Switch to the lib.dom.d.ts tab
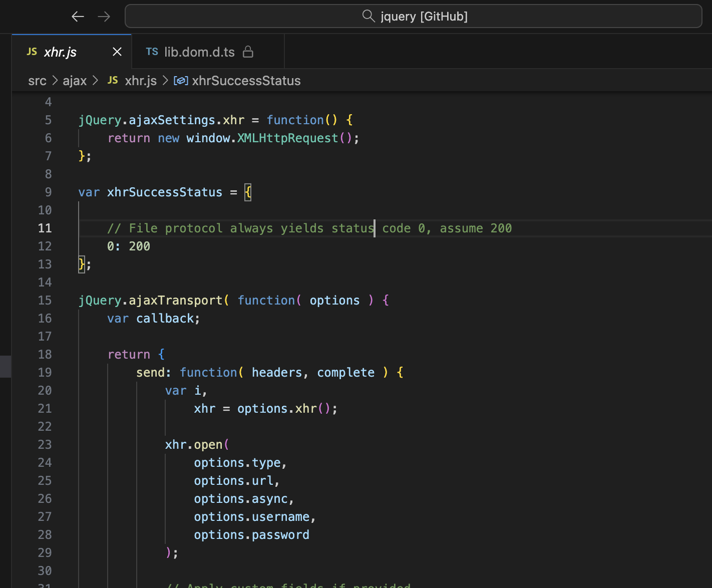The image size is (712, 588). click(199, 52)
